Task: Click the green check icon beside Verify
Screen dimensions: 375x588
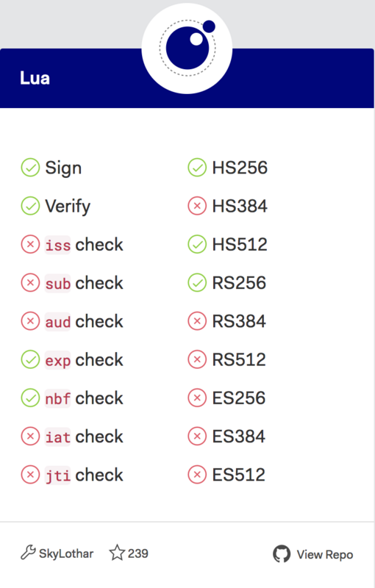Action: click(30, 206)
